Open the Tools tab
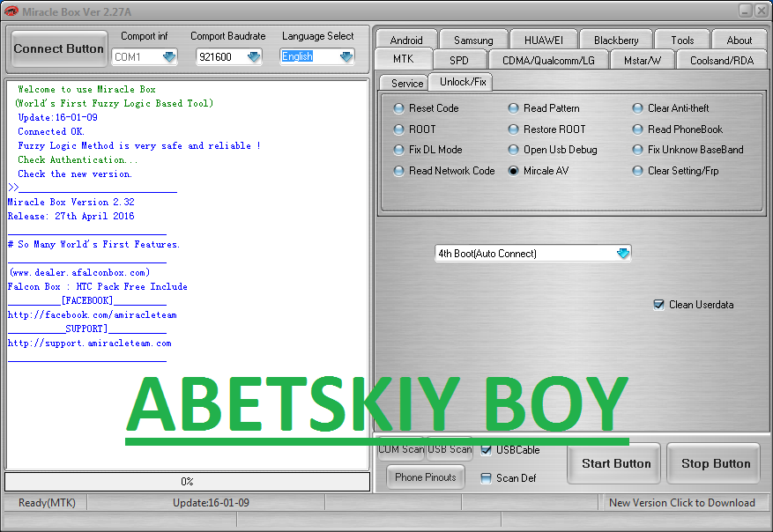Screen dimensions: 773x532 [x=682, y=40]
